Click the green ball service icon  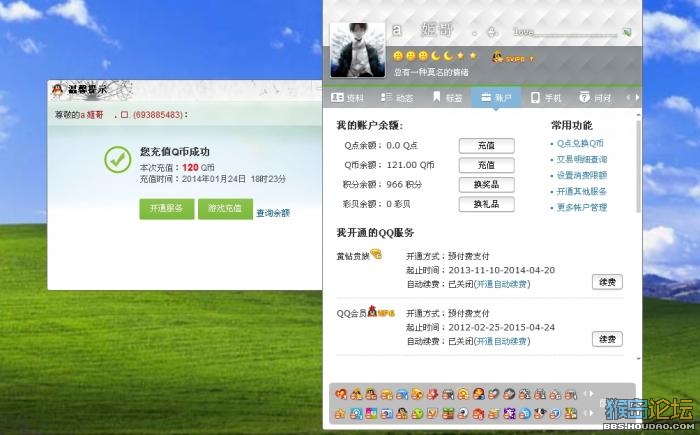tap(417, 413)
